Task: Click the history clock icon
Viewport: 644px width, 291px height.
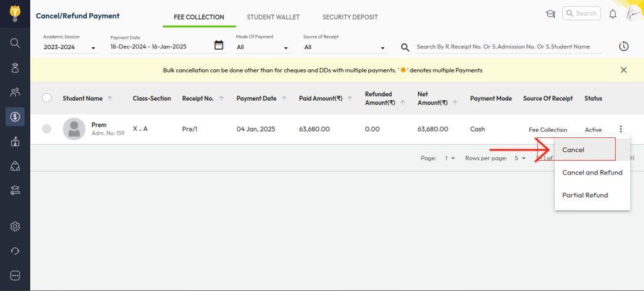Action: coord(623,47)
